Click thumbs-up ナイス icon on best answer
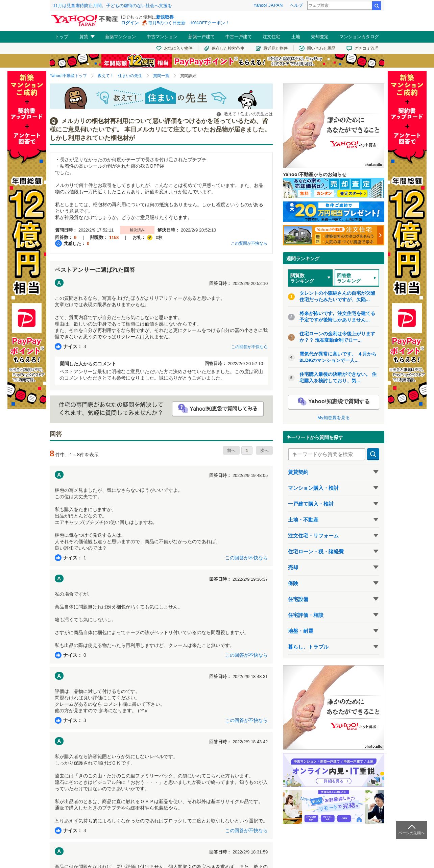The width and height of the screenshot is (434, 868). 58,346
